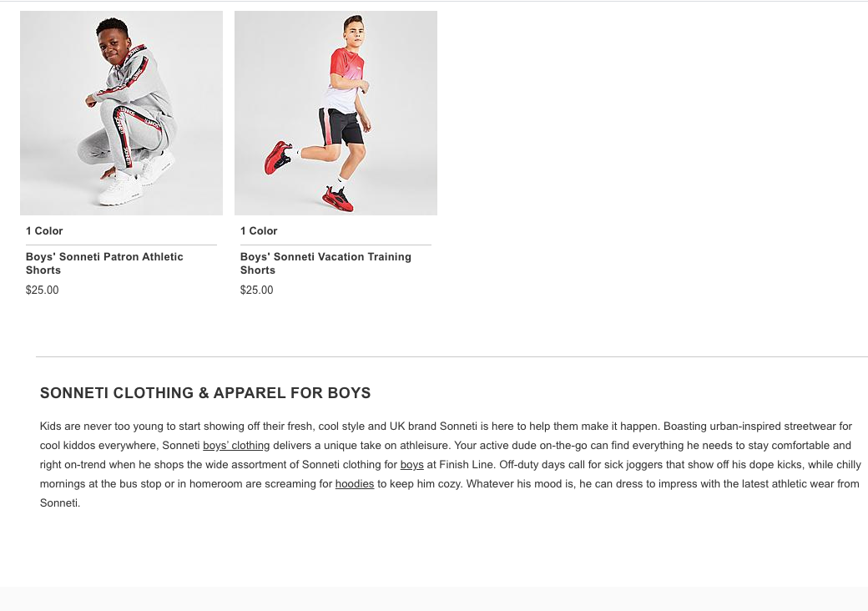The height and width of the screenshot is (611, 868).
Task: Click the $25.00 price under Patron Athletic Shorts
Action: [x=42, y=290]
